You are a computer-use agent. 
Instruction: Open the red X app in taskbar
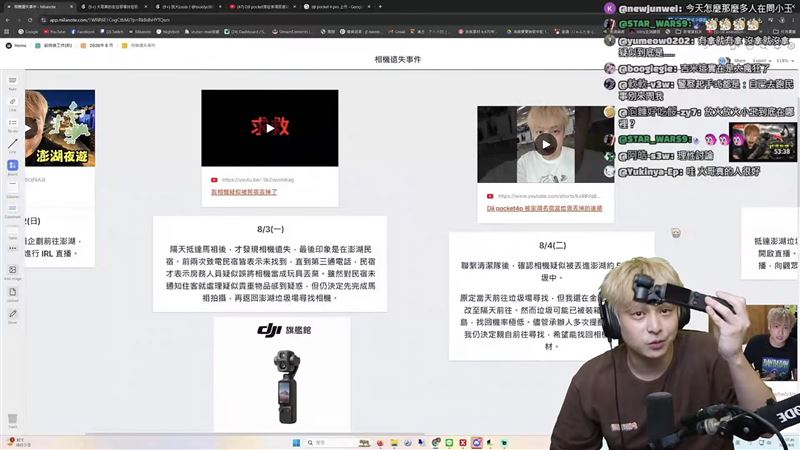[463, 442]
